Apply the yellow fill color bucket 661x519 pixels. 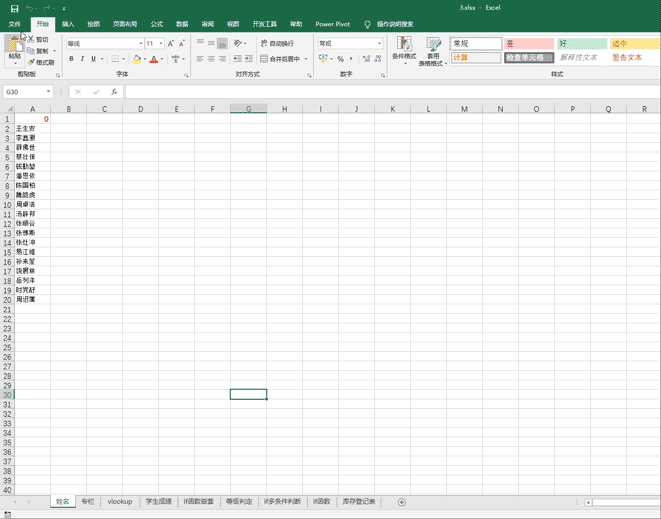pos(137,59)
